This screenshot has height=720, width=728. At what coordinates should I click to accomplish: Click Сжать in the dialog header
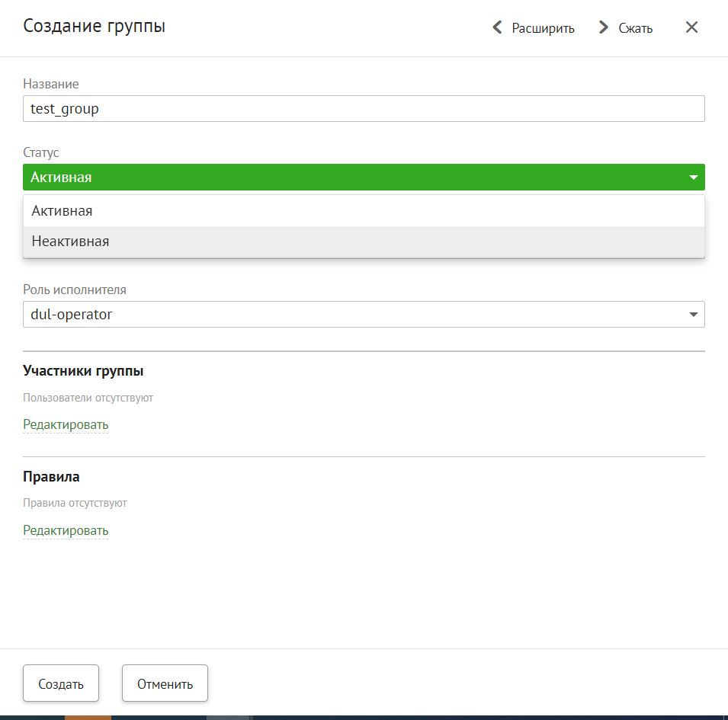pyautogui.click(x=636, y=27)
